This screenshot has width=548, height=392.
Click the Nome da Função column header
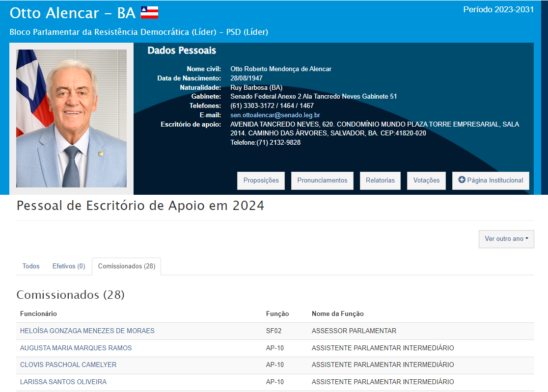337,314
